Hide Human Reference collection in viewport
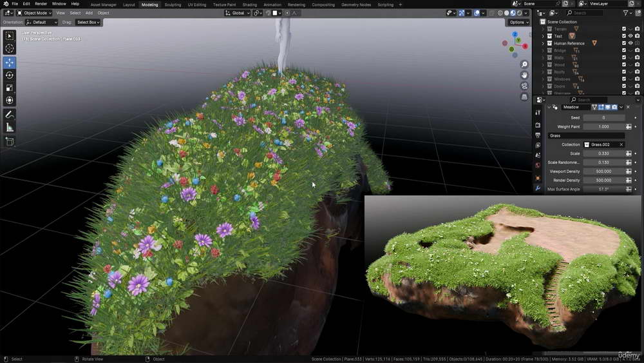Viewport: 644px width, 363px height. tap(630, 43)
